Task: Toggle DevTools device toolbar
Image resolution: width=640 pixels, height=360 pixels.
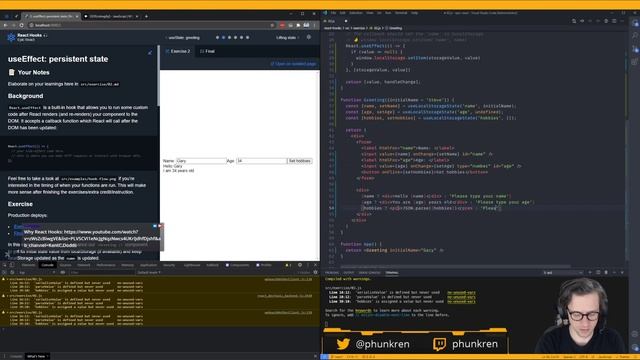Action: (12, 265)
